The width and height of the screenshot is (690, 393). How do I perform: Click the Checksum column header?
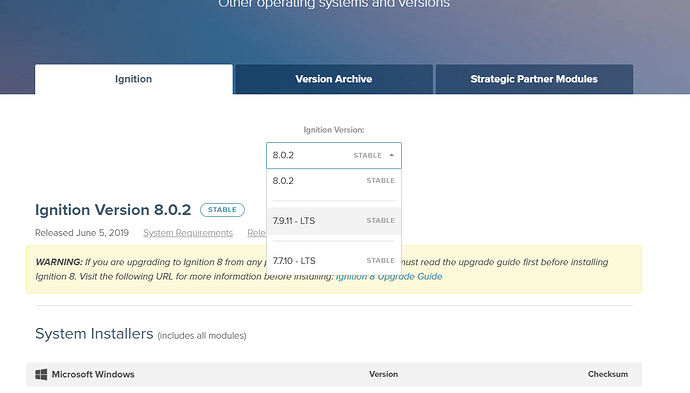pyautogui.click(x=608, y=374)
